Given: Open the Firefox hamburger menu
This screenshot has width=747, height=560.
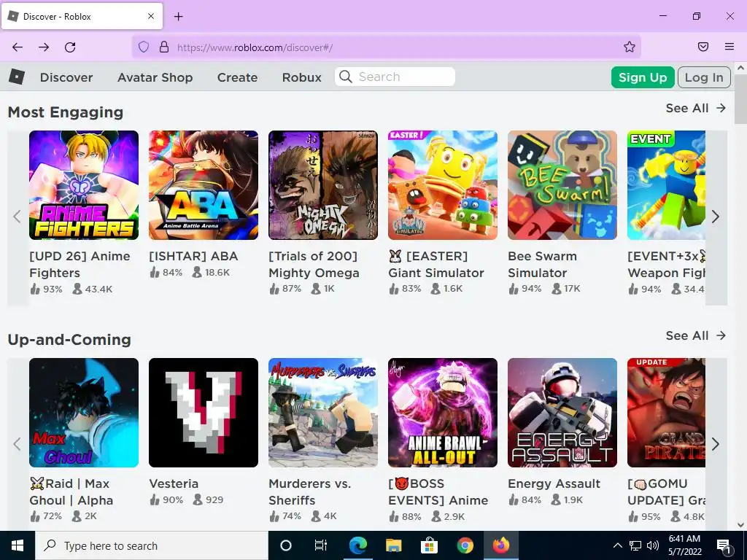Looking at the screenshot, I should click(729, 47).
